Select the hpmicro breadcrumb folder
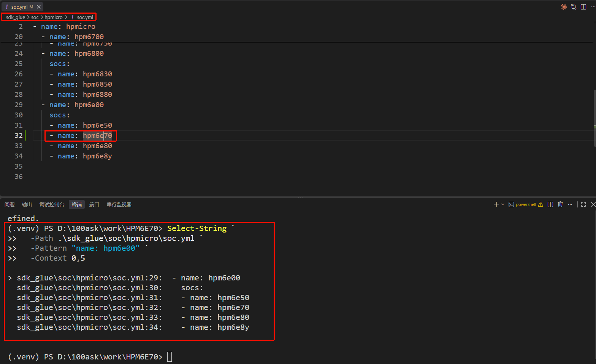This screenshot has height=364, width=596. point(54,17)
